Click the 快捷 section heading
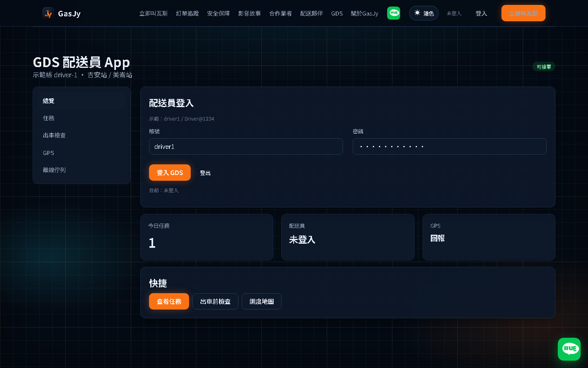The height and width of the screenshot is (368, 588). [x=158, y=283]
